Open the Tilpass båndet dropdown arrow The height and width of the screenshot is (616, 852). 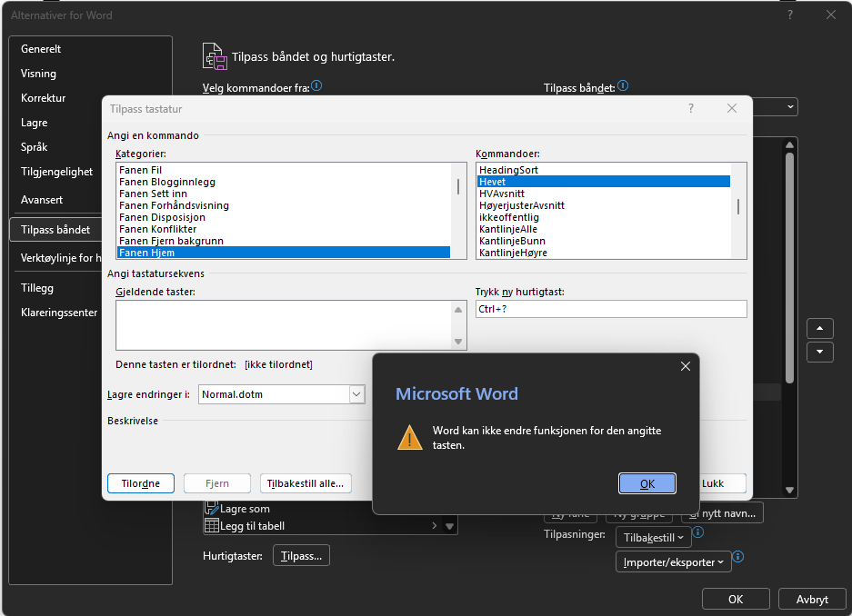click(x=790, y=107)
